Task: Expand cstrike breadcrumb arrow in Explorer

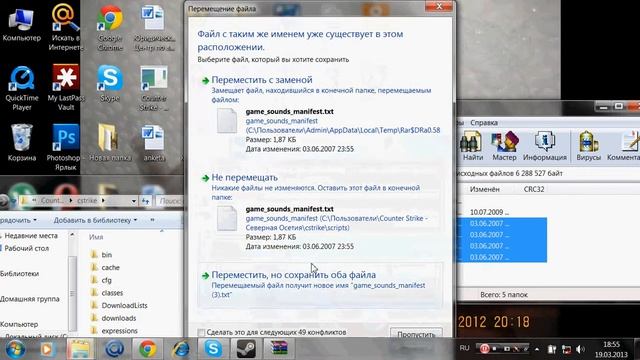Action: coord(103,200)
